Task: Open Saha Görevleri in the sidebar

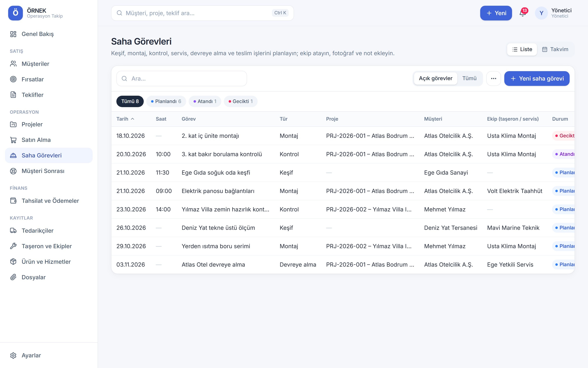Action: pyautogui.click(x=49, y=156)
